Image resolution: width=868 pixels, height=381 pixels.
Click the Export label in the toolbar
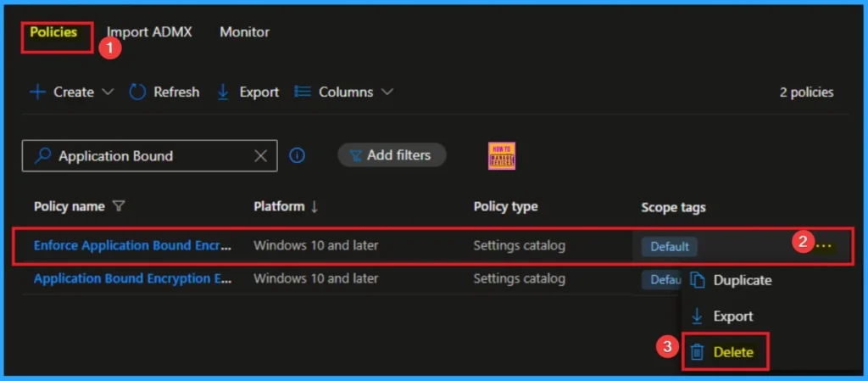[259, 92]
